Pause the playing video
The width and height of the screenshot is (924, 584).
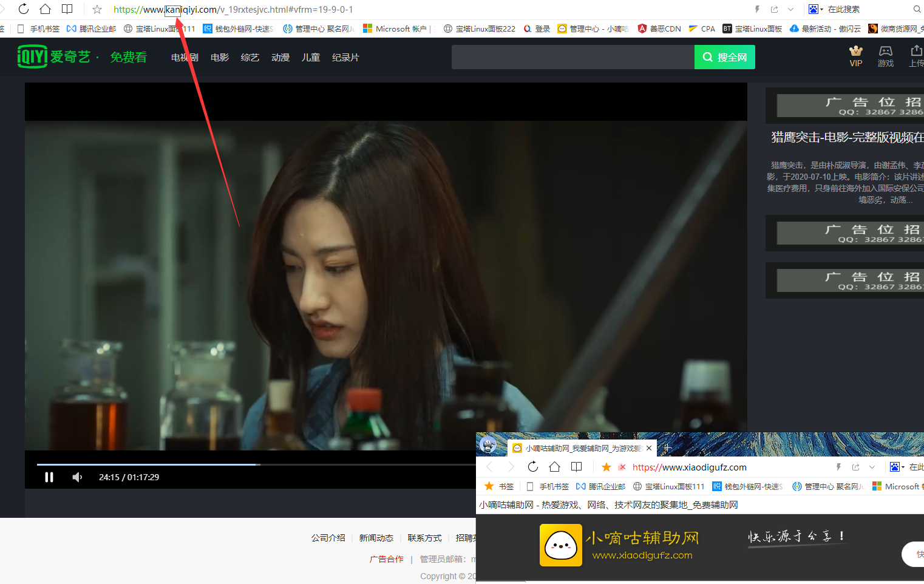[49, 477]
